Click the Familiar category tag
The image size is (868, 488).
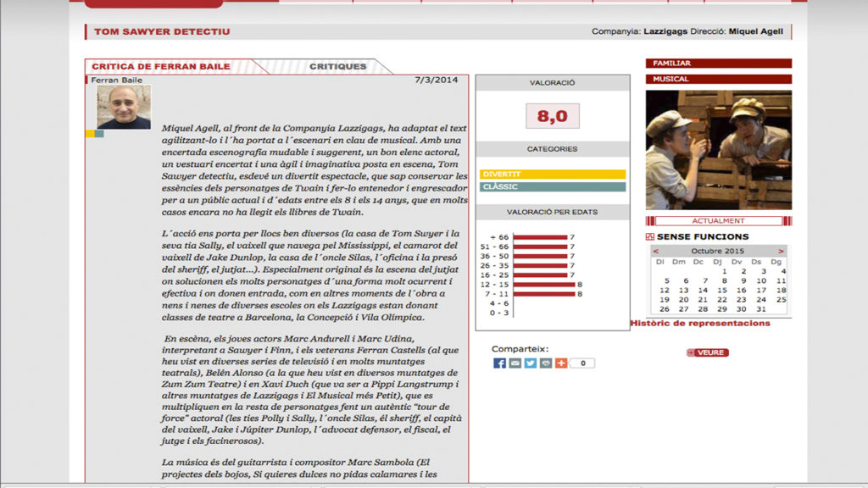(718, 64)
